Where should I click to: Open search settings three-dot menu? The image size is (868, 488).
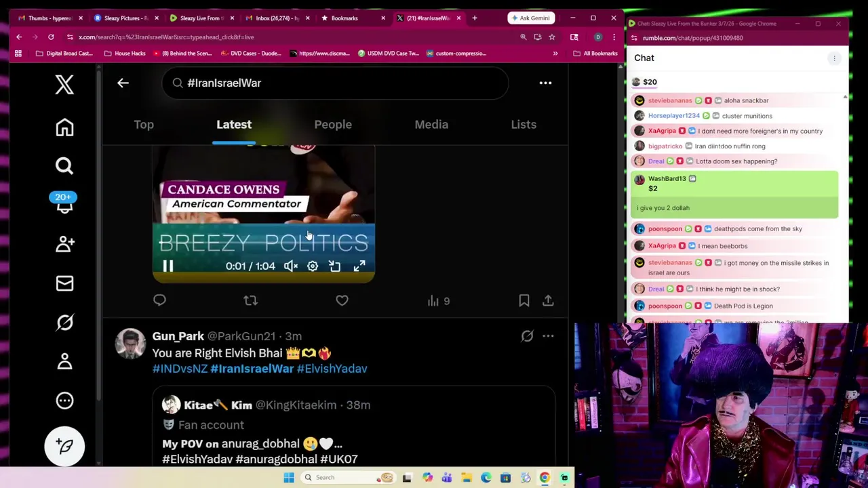tap(545, 83)
